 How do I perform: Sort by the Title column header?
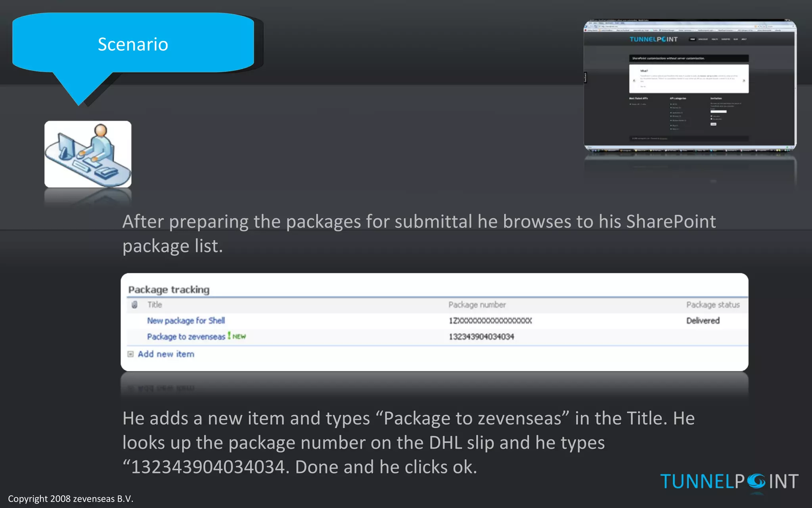point(155,305)
